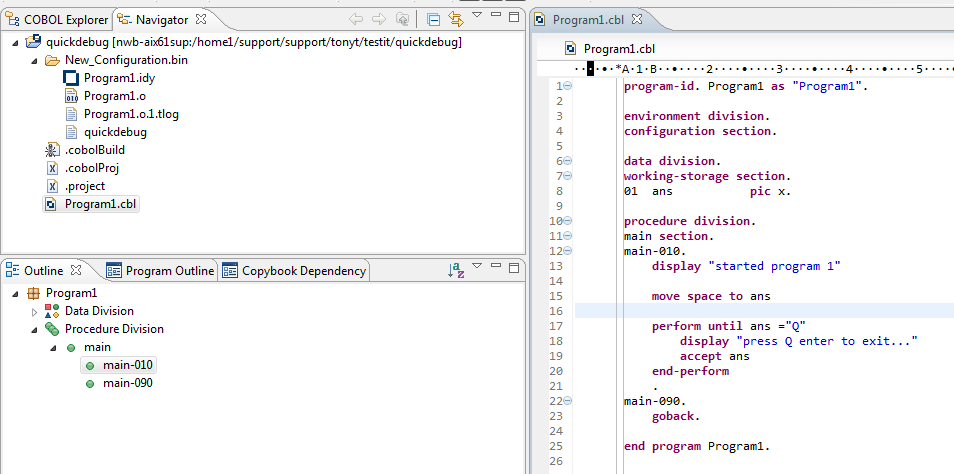Screen dimensions: 954x474
Task: Close the Navigator view tab
Action: (x=201, y=19)
